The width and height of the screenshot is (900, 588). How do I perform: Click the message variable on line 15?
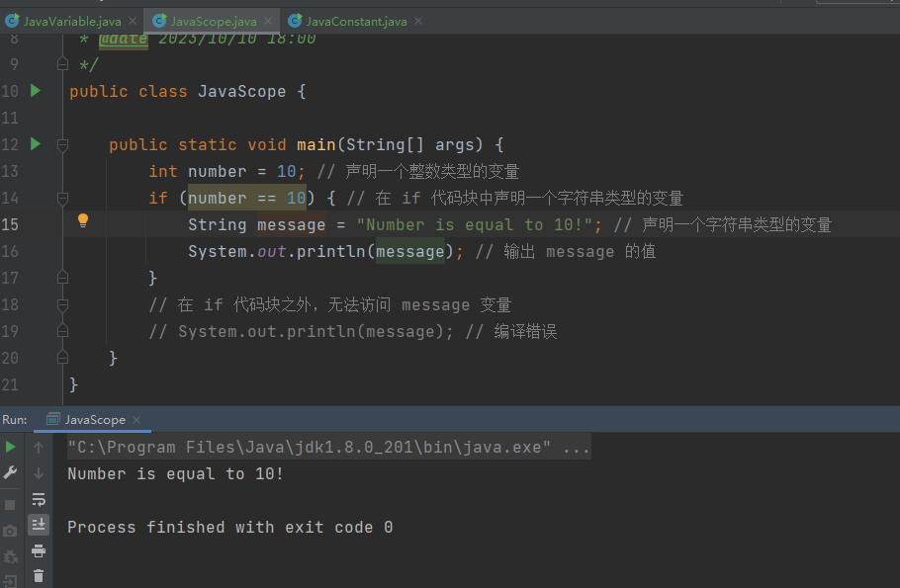click(291, 225)
